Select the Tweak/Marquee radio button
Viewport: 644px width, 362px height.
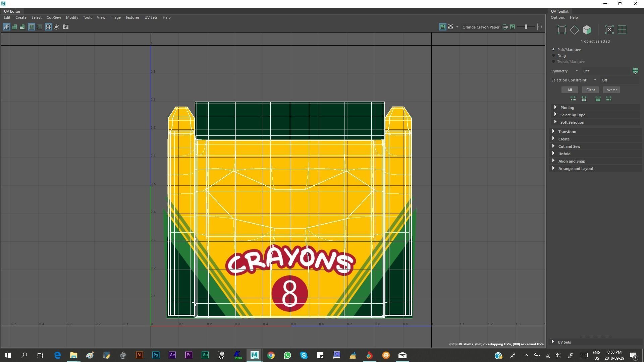(553, 61)
